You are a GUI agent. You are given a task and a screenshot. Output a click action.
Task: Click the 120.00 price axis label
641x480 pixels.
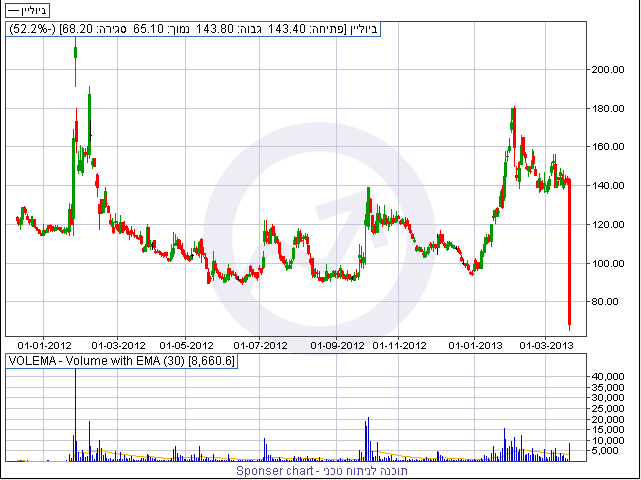[x=608, y=224]
